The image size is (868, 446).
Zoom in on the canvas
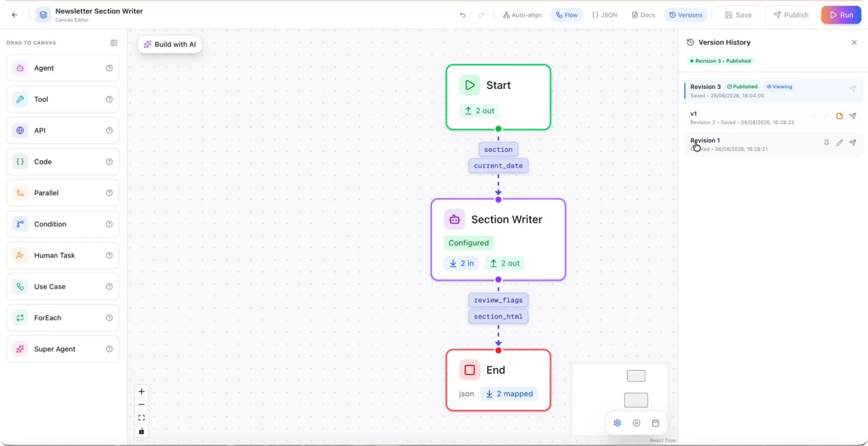[x=142, y=391]
